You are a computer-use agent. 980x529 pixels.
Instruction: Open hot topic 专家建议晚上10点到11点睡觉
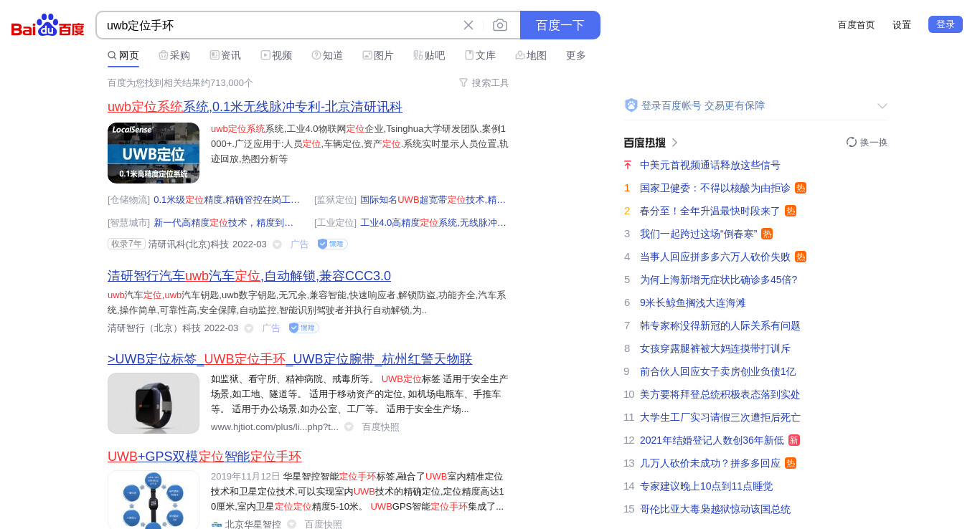point(707,486)
